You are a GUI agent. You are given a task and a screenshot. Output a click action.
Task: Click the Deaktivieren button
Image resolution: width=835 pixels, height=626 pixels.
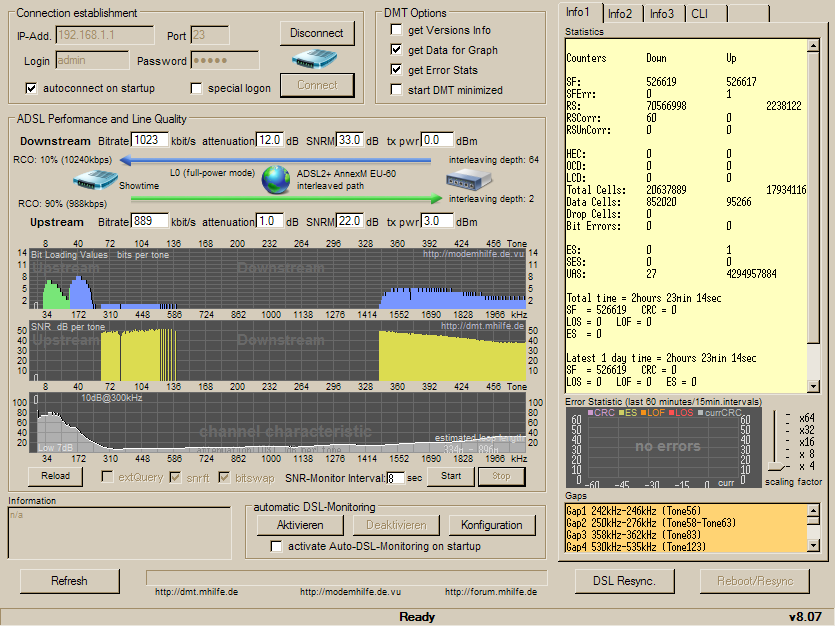(x=396, y=525)
